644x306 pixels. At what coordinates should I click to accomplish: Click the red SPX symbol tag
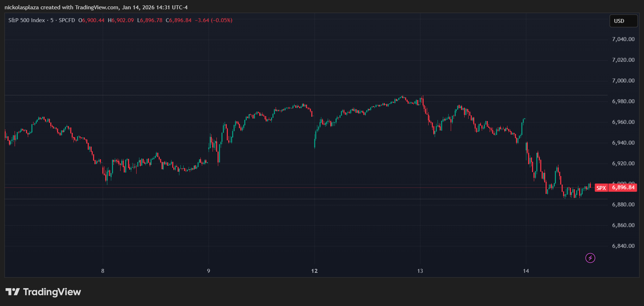tap(601, 188)
